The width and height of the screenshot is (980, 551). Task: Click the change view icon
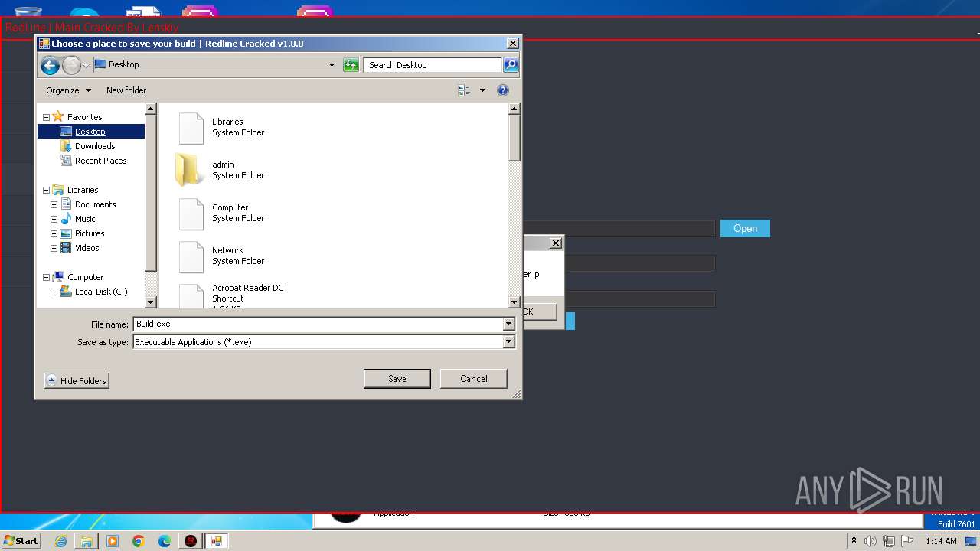point(464,90)
